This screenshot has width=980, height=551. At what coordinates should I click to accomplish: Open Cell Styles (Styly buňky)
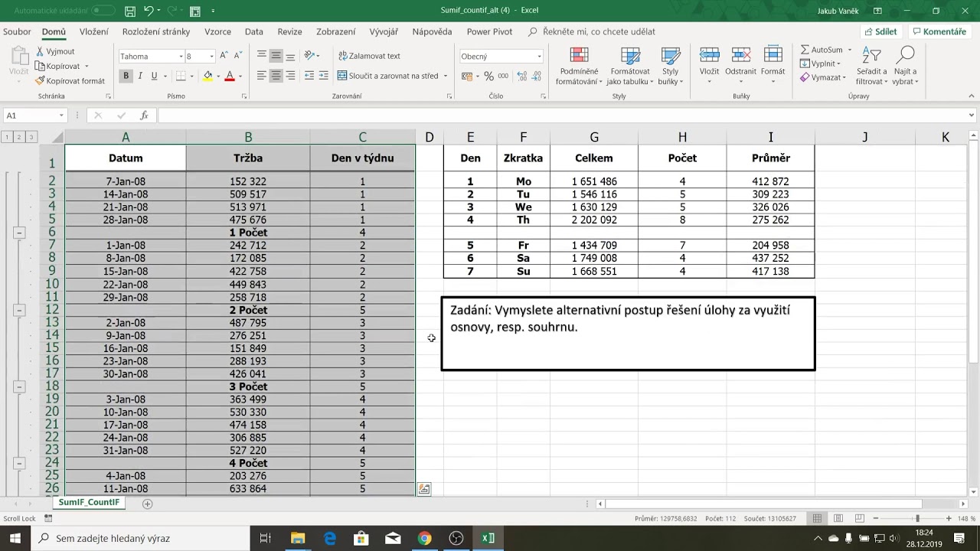(x=670, y=67)
